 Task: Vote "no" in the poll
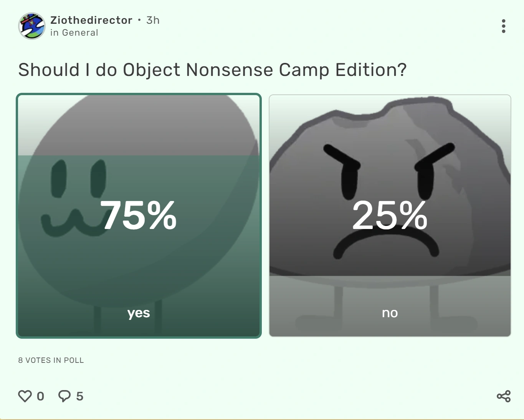[391, 215]
